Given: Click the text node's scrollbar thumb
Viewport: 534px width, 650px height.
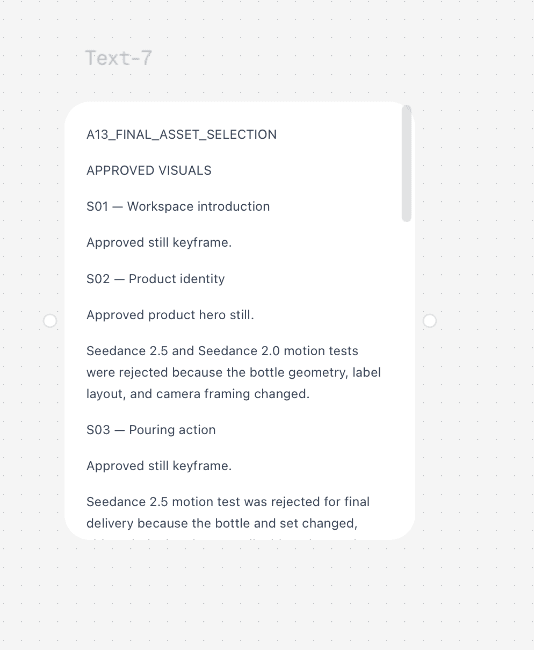Looking at the screenshot, I should [406, 163].
